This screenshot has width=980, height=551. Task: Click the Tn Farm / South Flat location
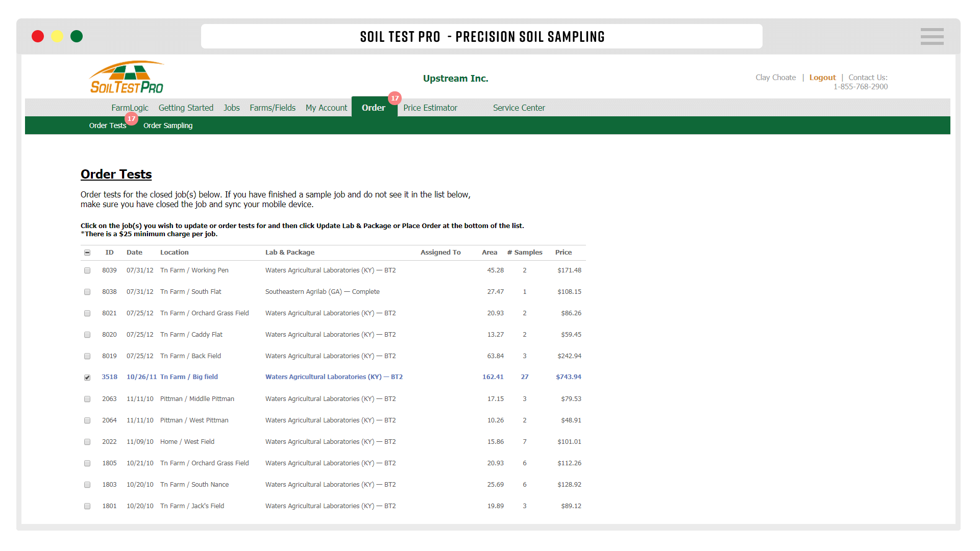coord(191,292)
